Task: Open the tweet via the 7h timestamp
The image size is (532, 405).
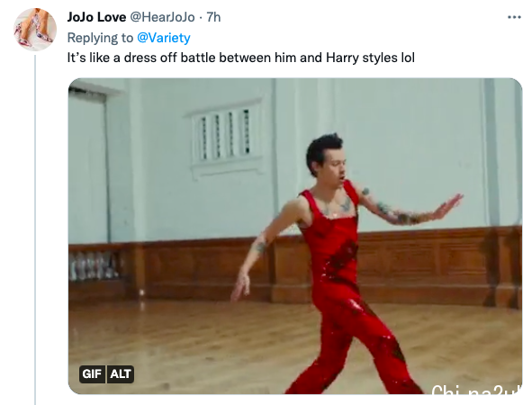Action: (x=213, y=17)
